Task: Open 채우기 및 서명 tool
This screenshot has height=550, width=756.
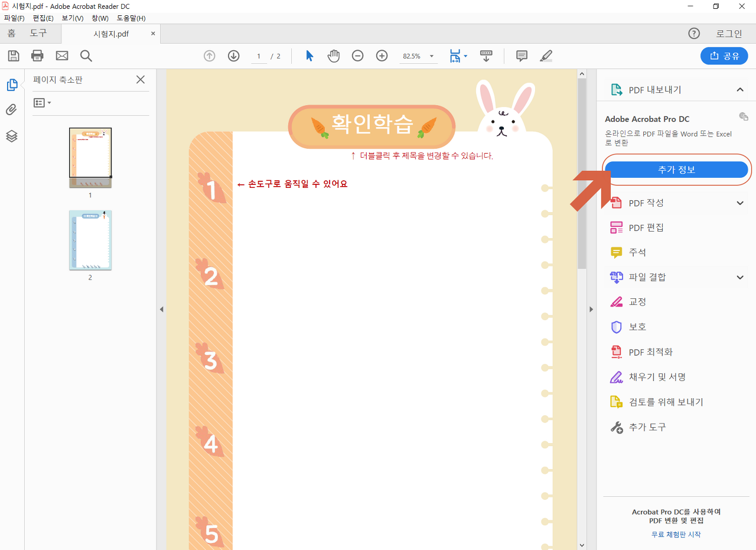Action: [x=649, y=377]
